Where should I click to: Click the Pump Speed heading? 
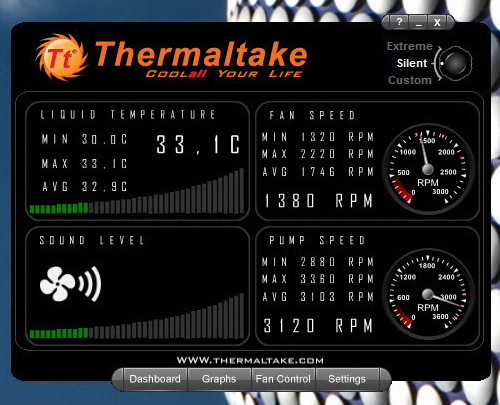[x=317, y=240]
